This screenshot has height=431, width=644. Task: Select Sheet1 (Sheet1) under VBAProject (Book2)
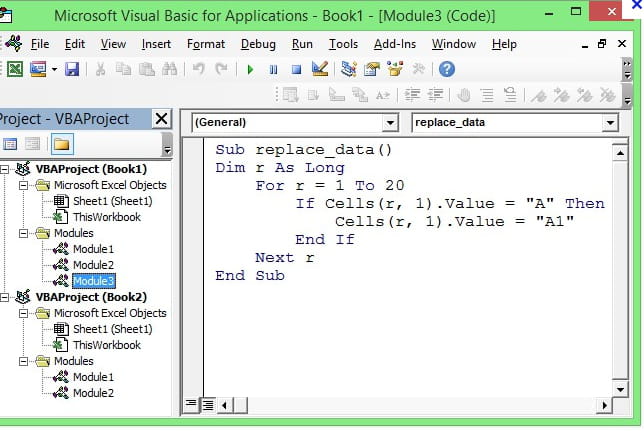(113, 330)
